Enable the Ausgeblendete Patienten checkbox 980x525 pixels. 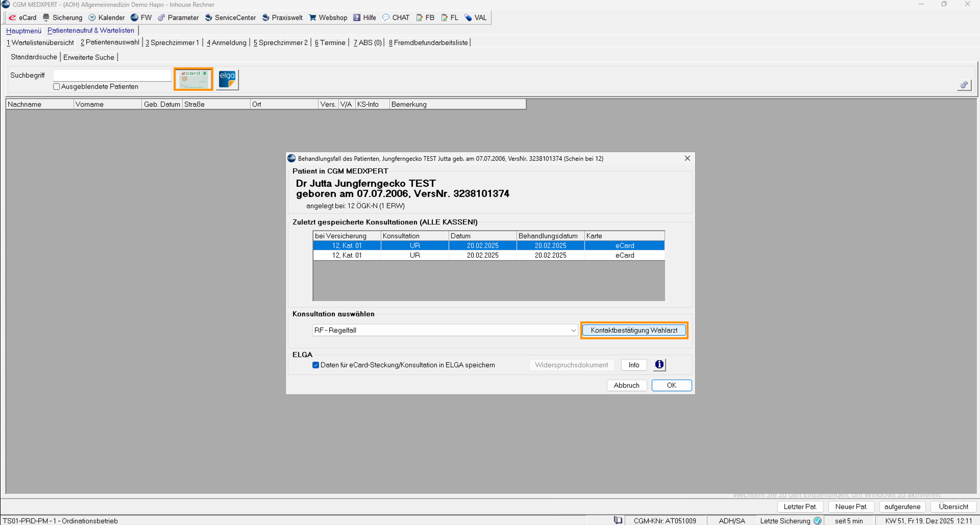coord(57,87)
